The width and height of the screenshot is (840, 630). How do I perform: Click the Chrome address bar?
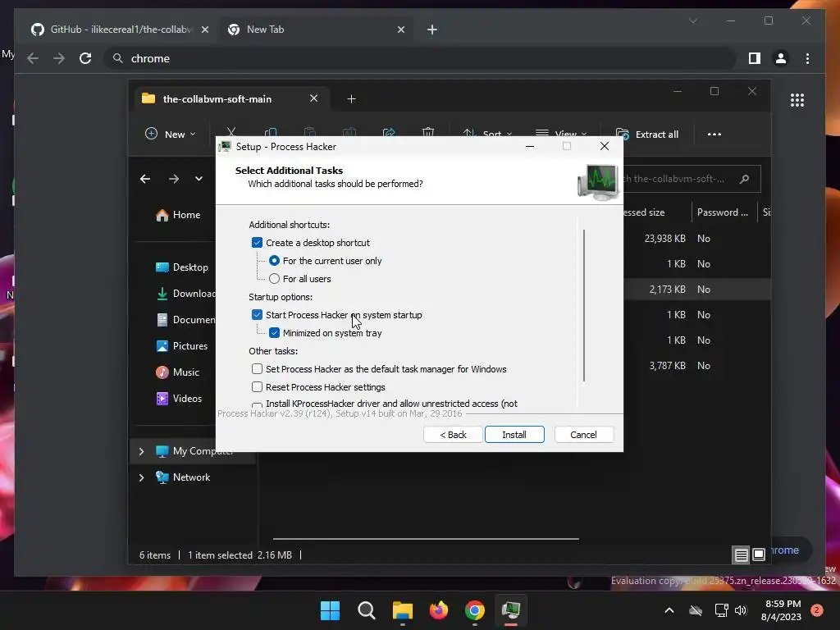pyautogui.click(x=419, y=58)
